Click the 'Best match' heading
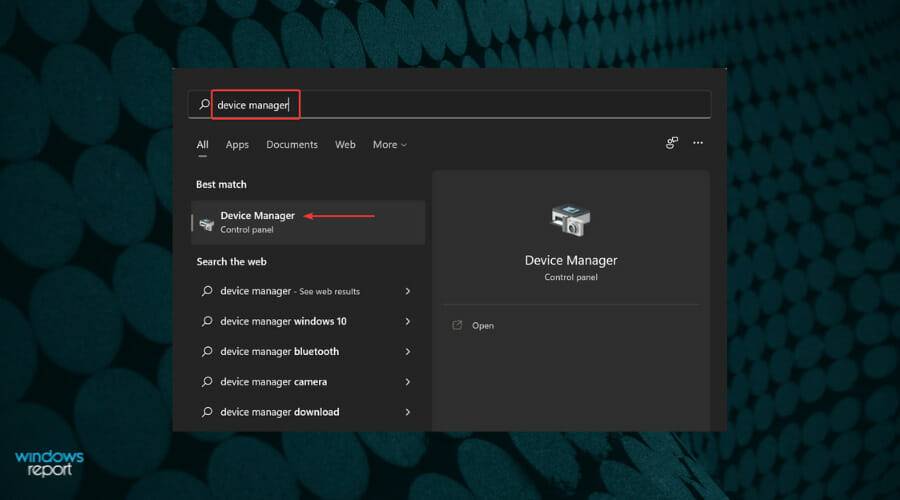Image resolution: width=900 pixels, height=500 pixels. (x=221, y=184)
